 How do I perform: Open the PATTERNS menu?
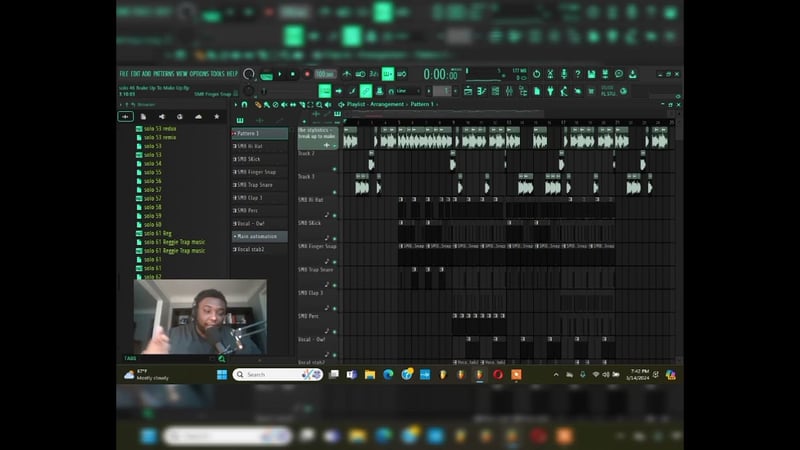click(x=164, y=74)
